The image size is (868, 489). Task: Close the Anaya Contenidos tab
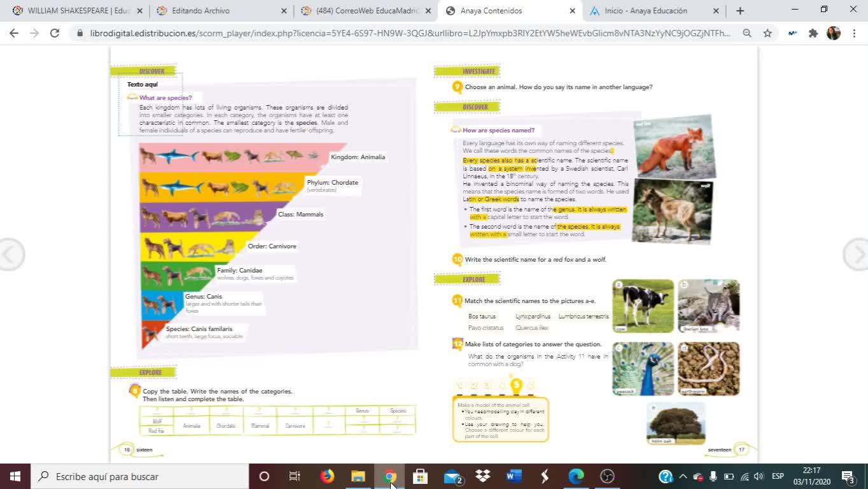[572, 11]
